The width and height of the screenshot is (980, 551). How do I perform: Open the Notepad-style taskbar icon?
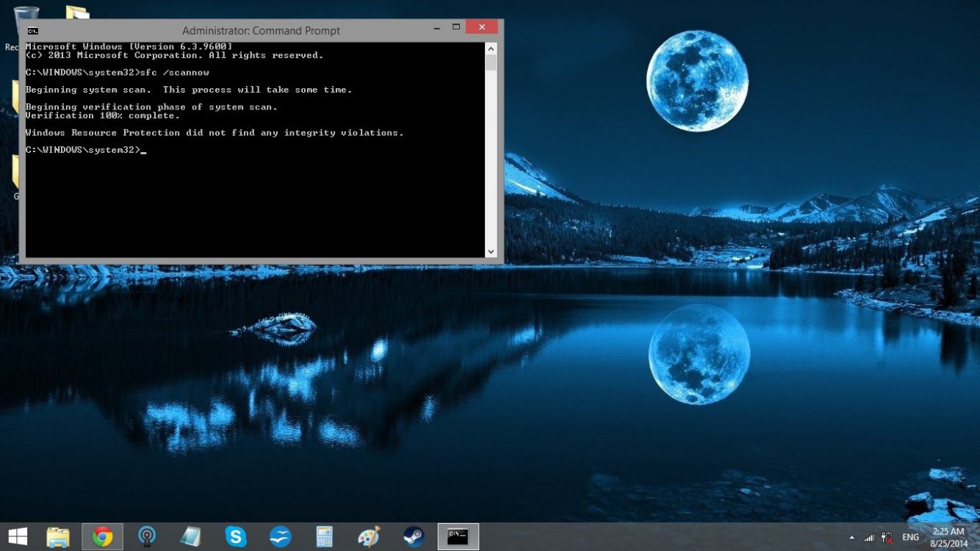[191, 537]
